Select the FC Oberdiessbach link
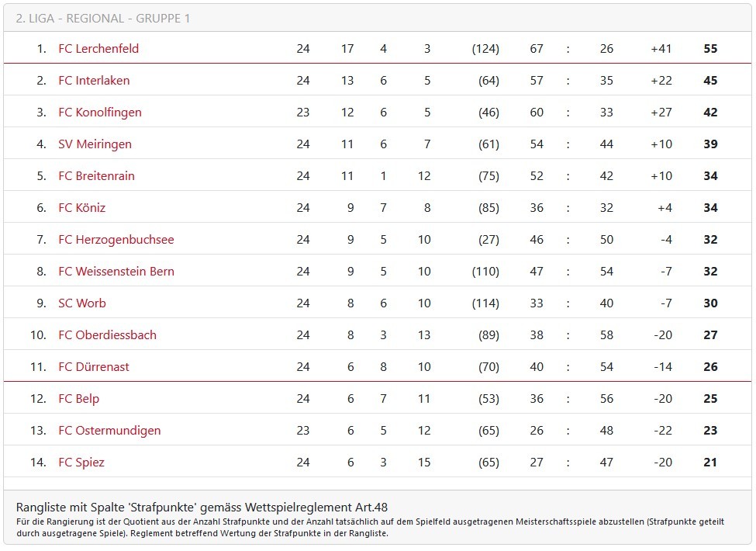756x551 pixels. pos(107,335)
